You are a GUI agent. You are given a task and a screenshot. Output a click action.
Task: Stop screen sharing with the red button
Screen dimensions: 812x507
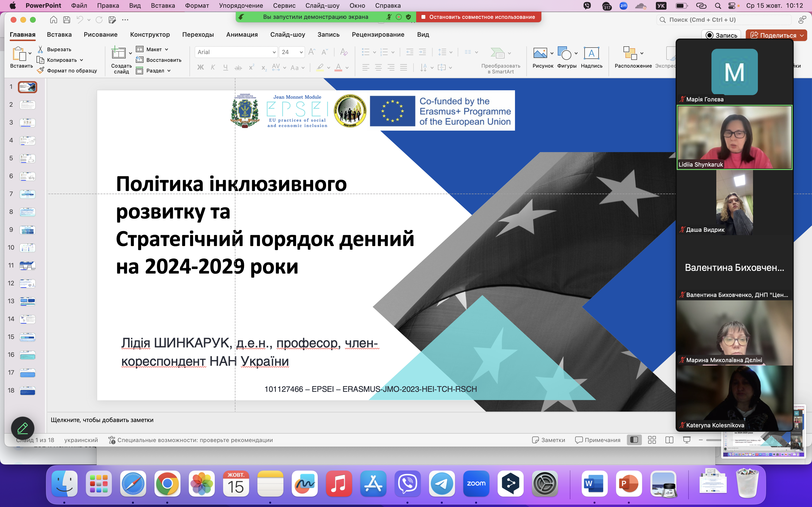click(478, 17)
